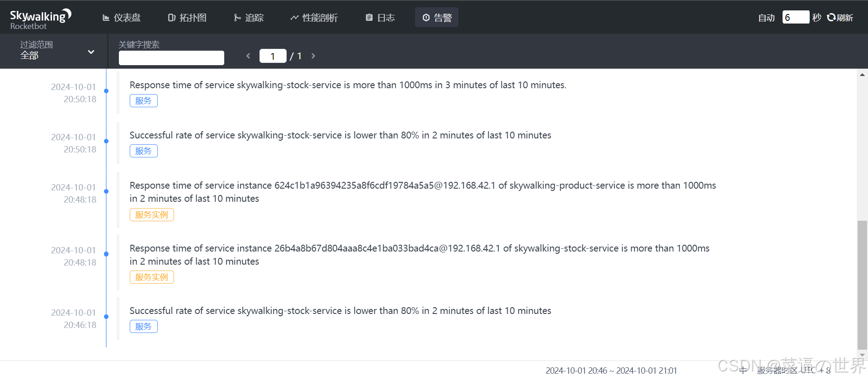Click the timeline dot for the product-service 20:48:18 alarm
Image resolution: width=868 pixels, height=380 pixels.
106,191
